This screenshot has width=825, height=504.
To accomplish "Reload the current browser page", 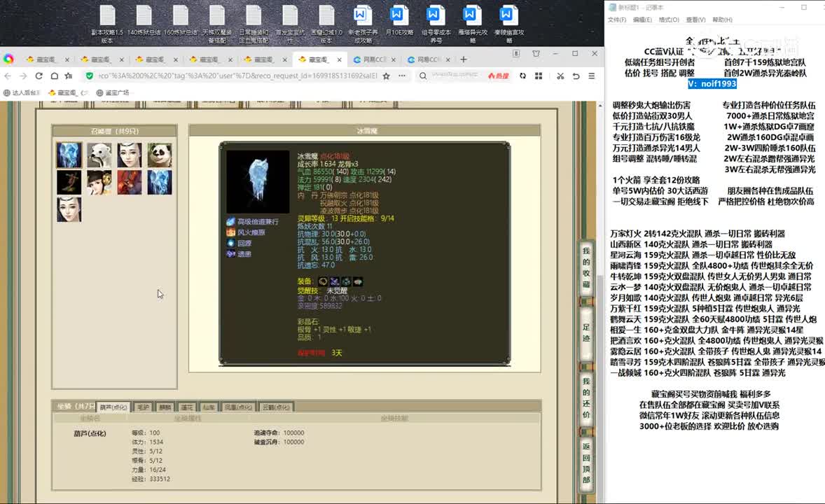I will tap(39, 76).
